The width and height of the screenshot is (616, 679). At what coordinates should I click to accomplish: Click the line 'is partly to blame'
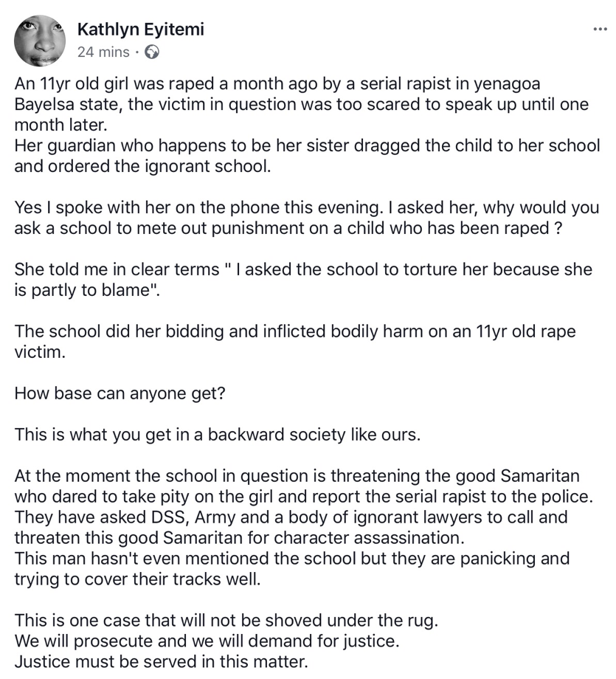88,289
